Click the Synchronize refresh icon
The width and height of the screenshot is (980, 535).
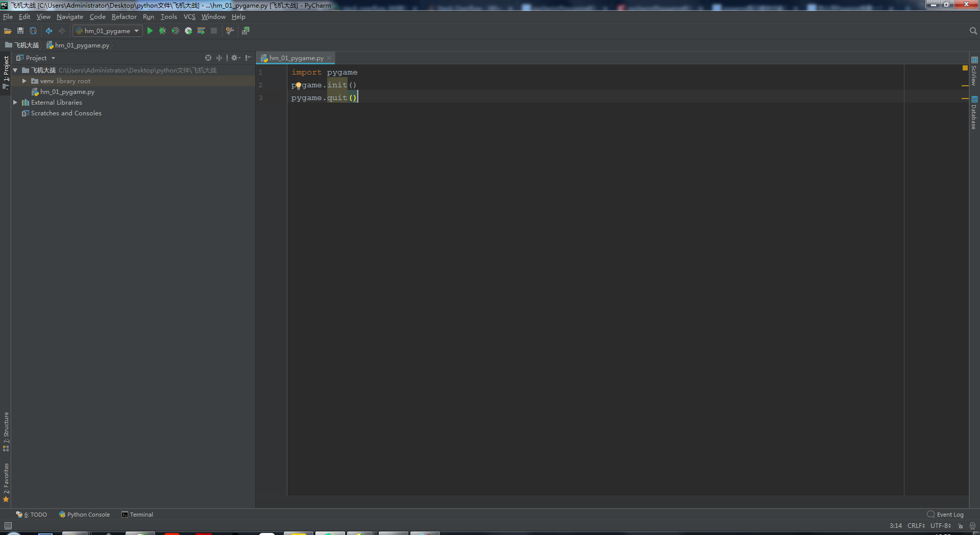pos(33,31)
